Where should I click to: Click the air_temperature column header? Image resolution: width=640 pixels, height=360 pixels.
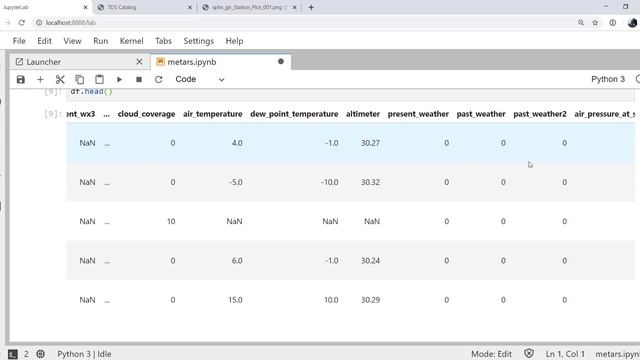point(213,114)
